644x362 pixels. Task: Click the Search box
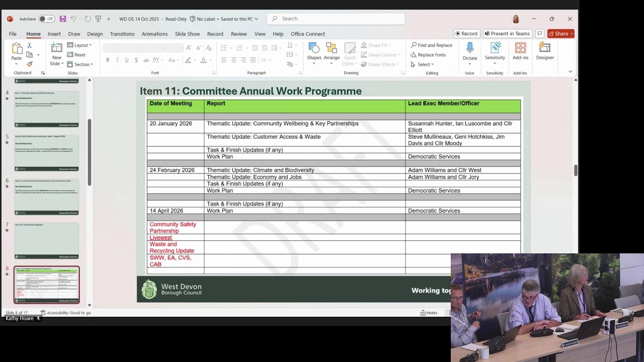pyautogui.click(x=336, y=19)
